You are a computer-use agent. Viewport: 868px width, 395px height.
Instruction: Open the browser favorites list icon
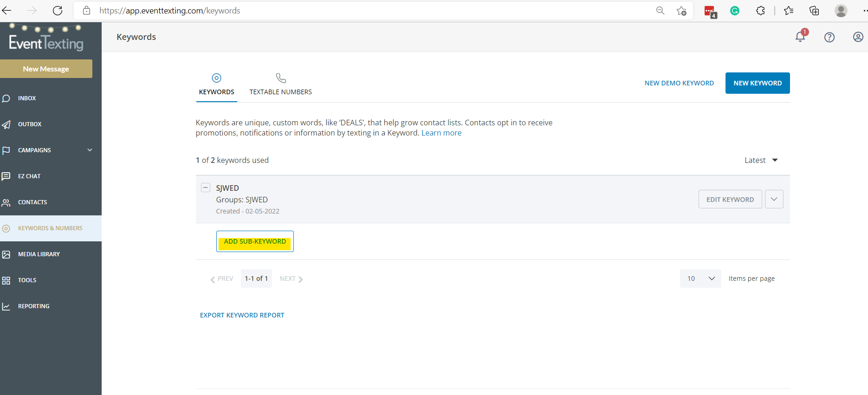point(789,10)
